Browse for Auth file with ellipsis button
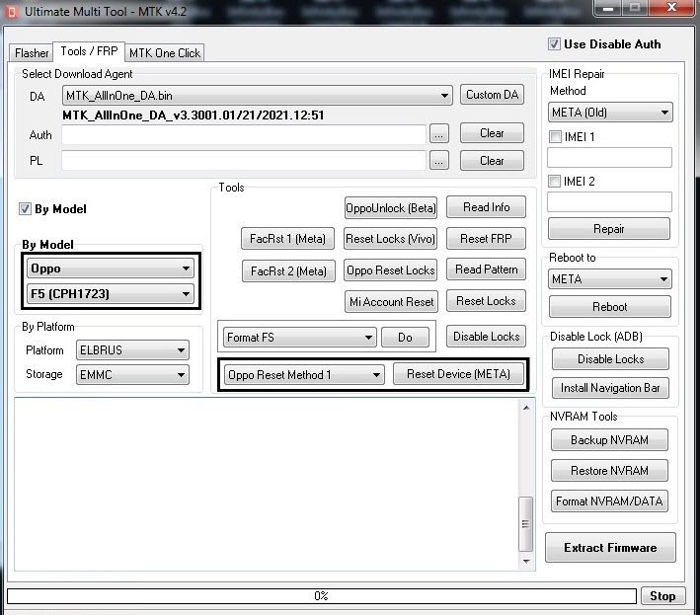The image size is (700, 615). [438, 134]
